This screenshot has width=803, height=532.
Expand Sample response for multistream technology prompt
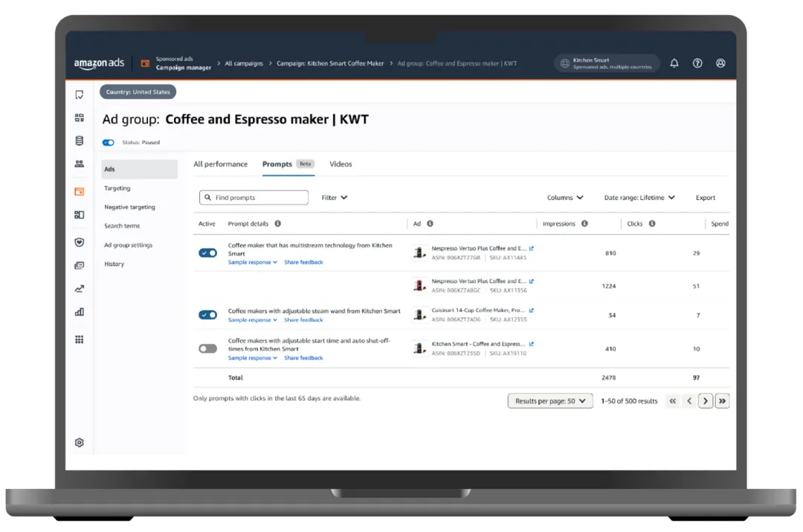(253, 262)
